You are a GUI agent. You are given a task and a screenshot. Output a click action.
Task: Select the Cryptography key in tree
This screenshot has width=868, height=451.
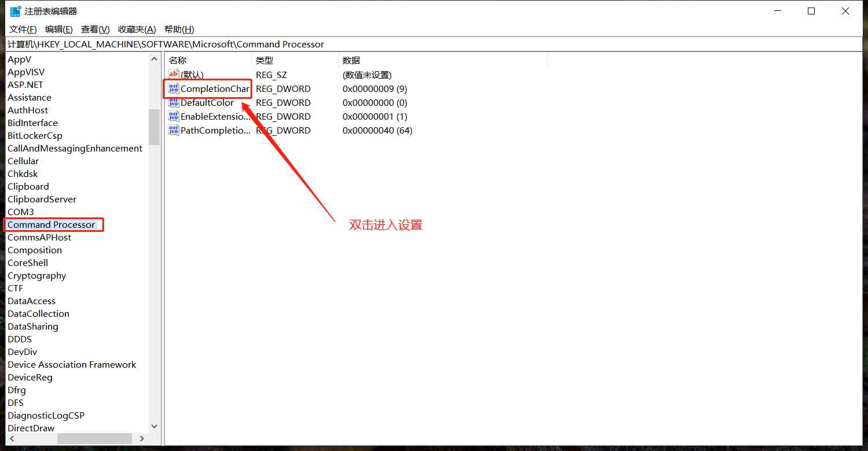[36, 275]
